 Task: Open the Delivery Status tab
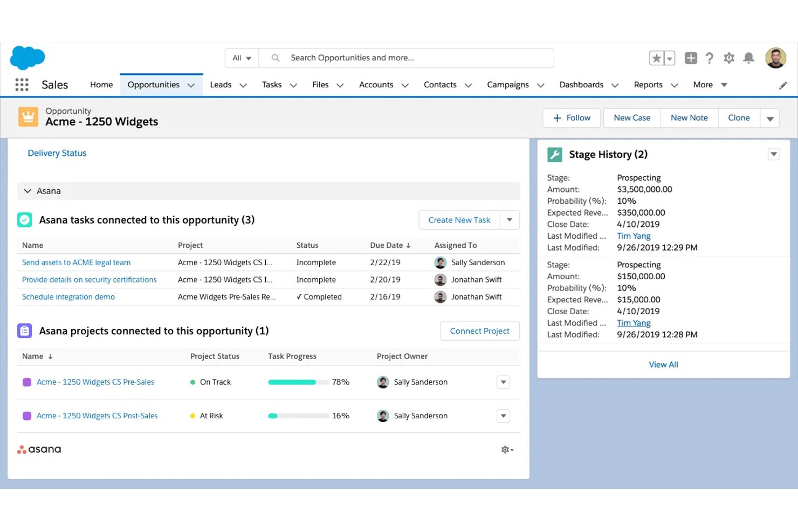pyautogui.click(x=57, y=153)
